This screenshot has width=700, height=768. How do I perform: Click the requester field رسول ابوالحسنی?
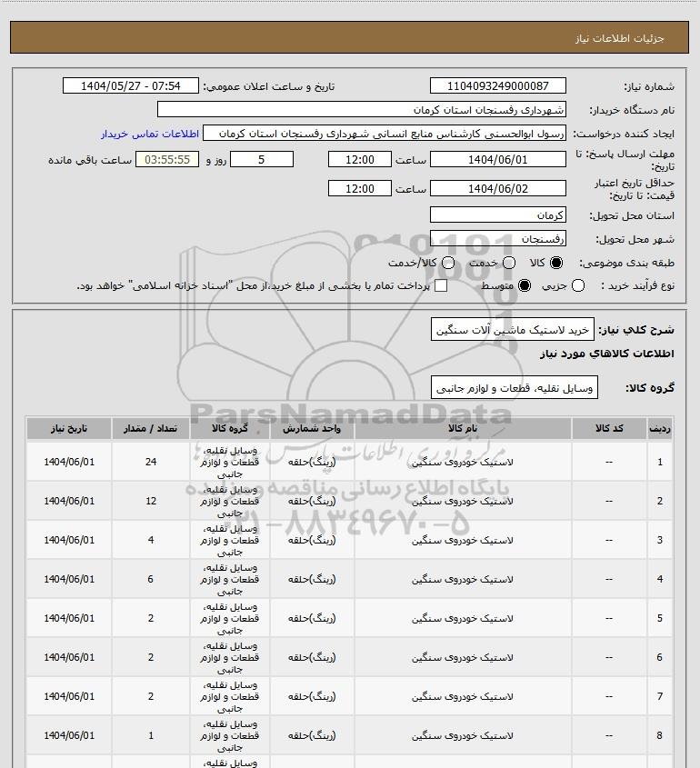[385, 134]
